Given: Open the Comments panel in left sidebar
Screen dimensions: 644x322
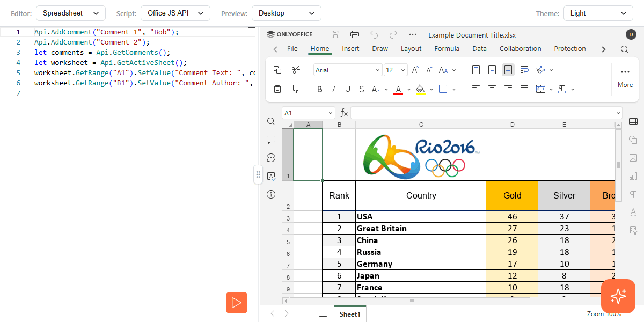Looking at the screenshot, I should [x=271, y=140].
